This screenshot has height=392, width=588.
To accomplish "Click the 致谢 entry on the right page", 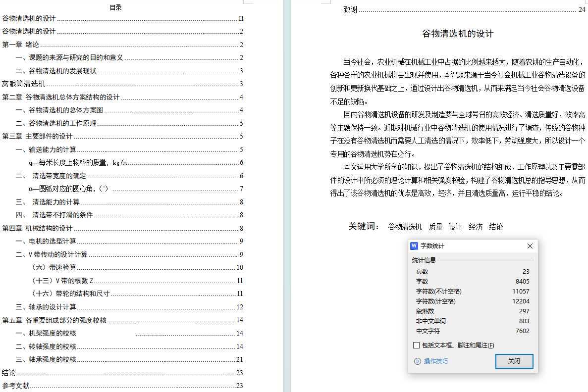I will click(350, 9).
